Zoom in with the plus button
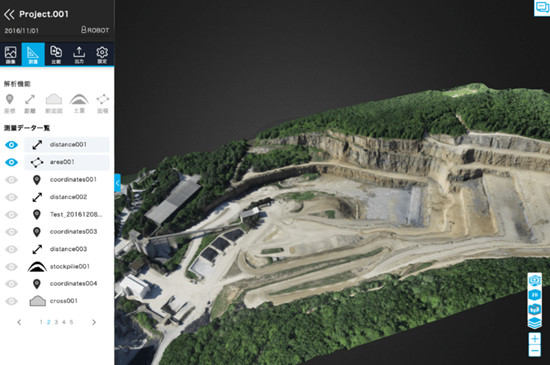This screenshot has height=365, width=550. (535, 339)
